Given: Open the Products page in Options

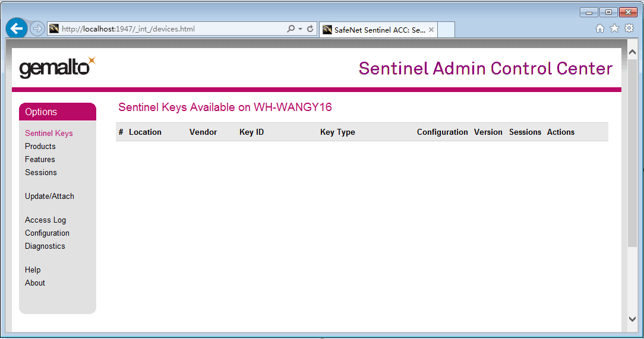Looking at the screenshot, I should tap(40, 146).
